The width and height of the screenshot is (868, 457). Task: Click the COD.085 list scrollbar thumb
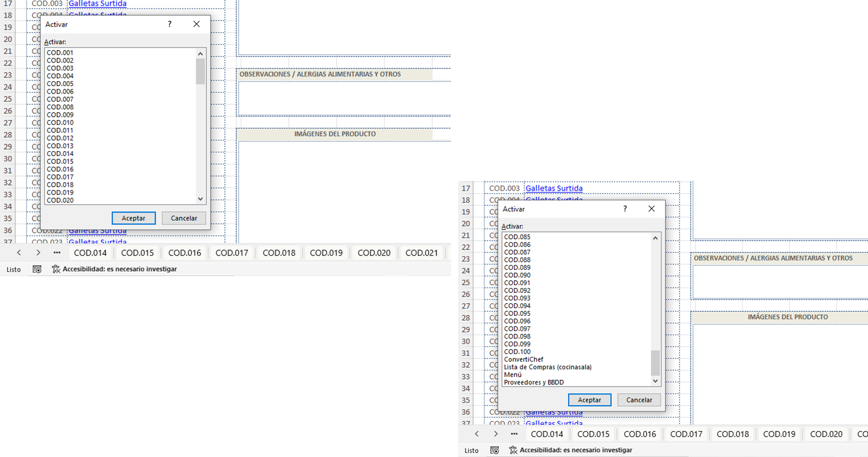(x=655, y=363)
